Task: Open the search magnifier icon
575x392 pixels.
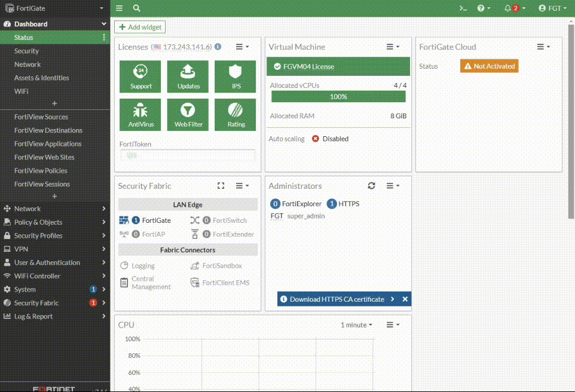Action: (x=136, y=8)
